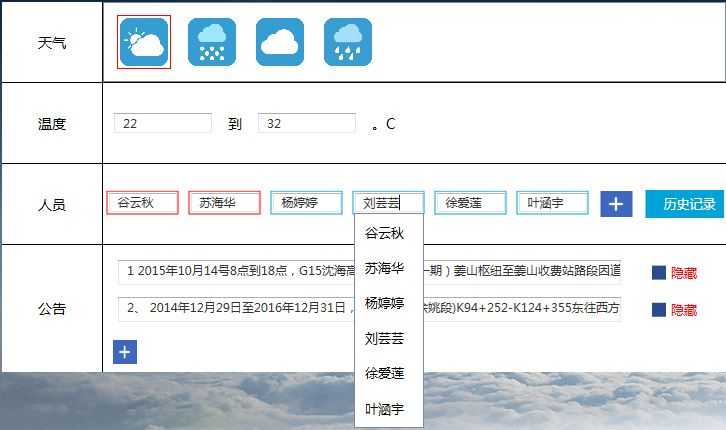
Task: Click the maximum temperature field showing 32
Action: (x=307, y=123)
